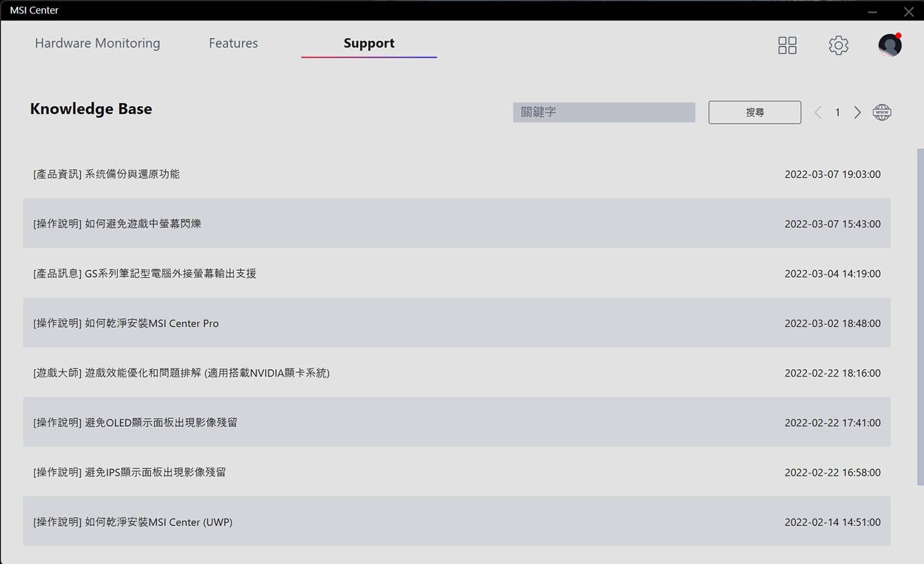Viewport: 924px width, 564px height.
Task: Click date 2022-02-14 14:51:00
Action: [832, 522]
